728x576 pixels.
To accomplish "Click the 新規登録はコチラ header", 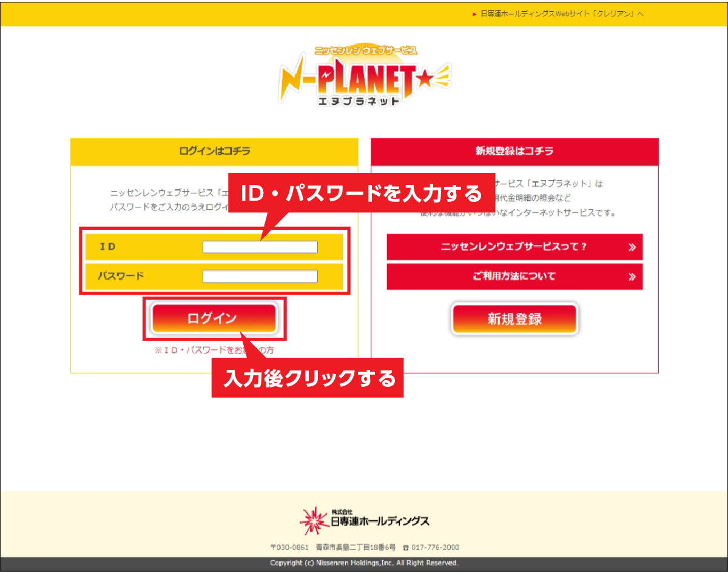I will [514, 152].
